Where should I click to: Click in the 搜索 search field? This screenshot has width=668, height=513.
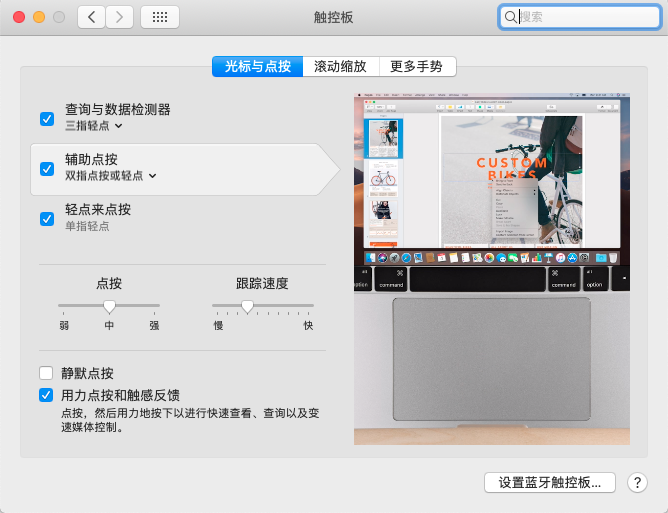pyautogui.click(x=579, y=17)
